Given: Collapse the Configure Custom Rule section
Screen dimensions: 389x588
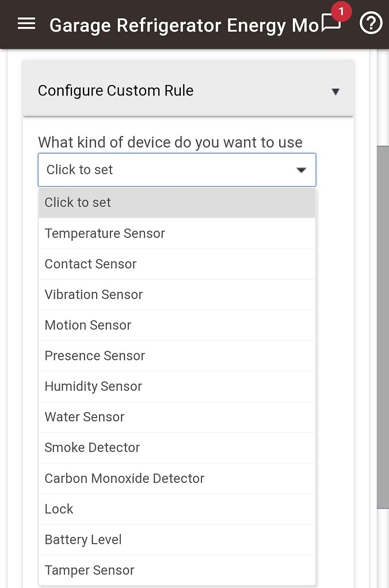Looking at the screenshot, I should click(x=335, y=90).
